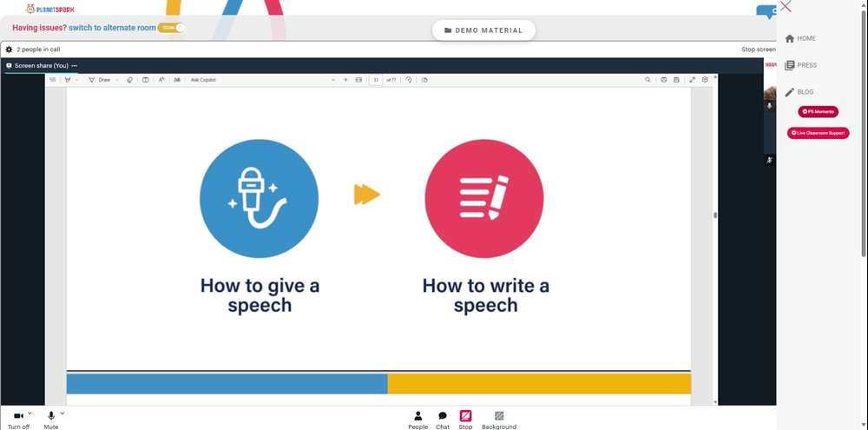Click the 'How to give a speech' heading
Image resolution: width=868 pixels, height=430 pixels.
point(260,295)
